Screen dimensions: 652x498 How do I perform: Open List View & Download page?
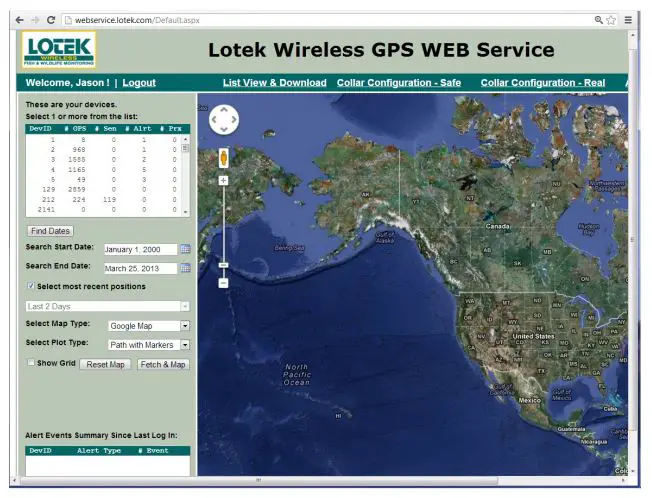(x=274, y=83)
